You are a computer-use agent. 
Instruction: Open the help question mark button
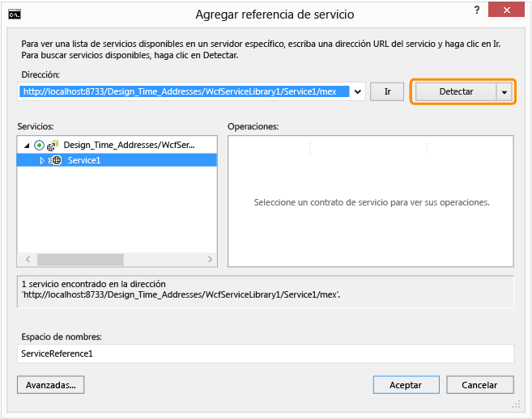477,11
